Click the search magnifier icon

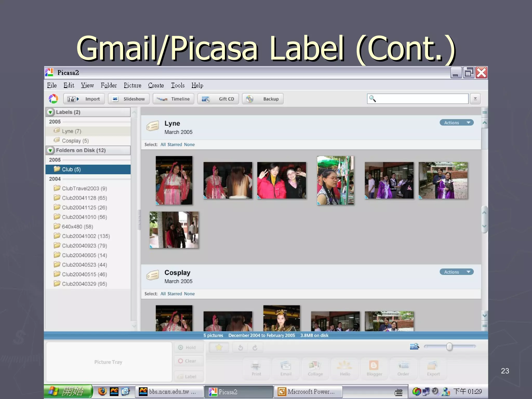tap(373, 99)
